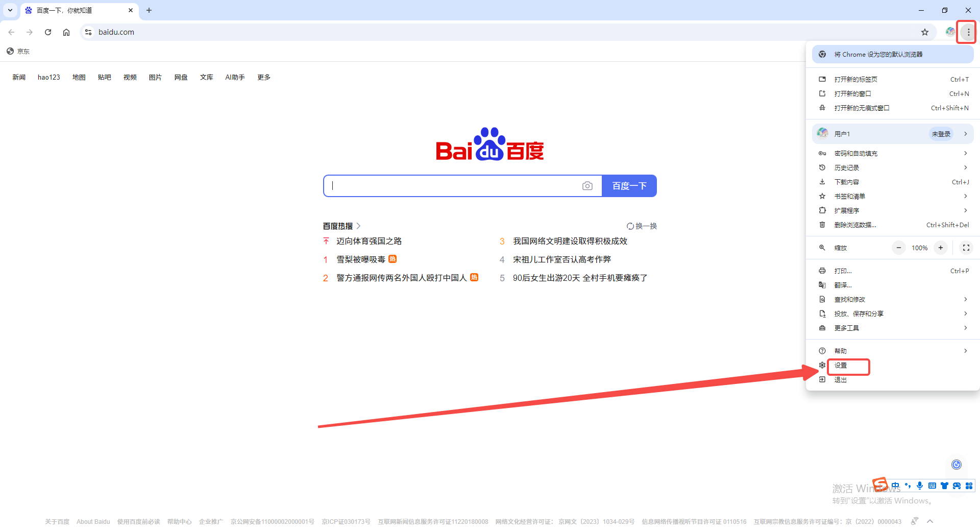Image resolution: width=980 pixels, height=531 pixels.
Task: Select 翻译 menu item
Action: coord(893,285)
